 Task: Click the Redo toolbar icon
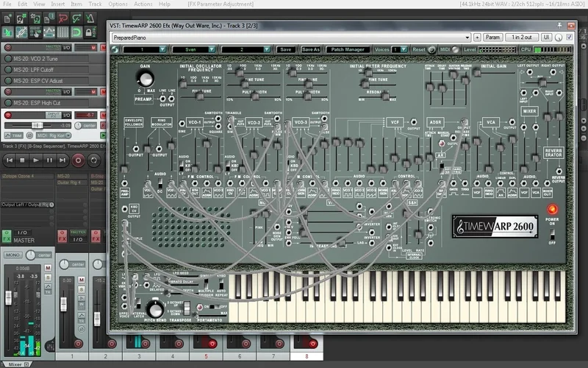(x=76, y=18)
